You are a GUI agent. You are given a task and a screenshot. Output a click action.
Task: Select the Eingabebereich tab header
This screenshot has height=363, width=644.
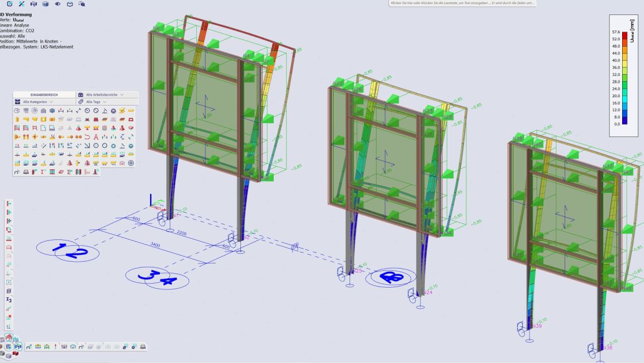point(44,94)
